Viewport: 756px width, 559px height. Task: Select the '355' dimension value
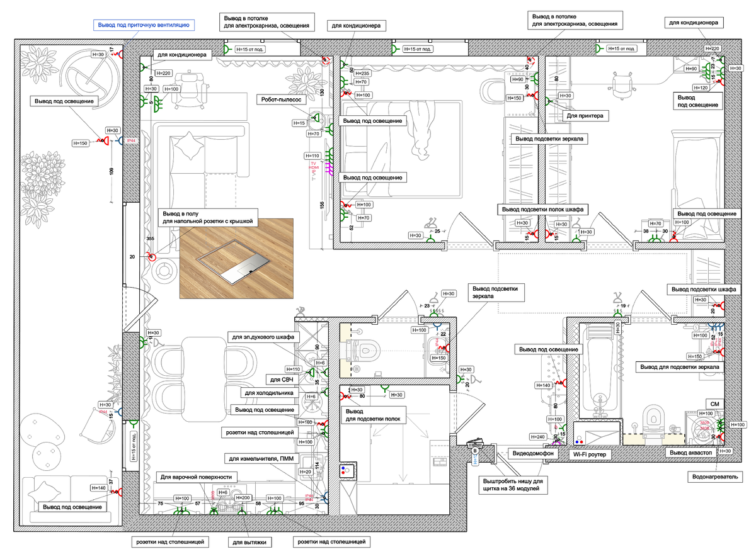point(149,239)
